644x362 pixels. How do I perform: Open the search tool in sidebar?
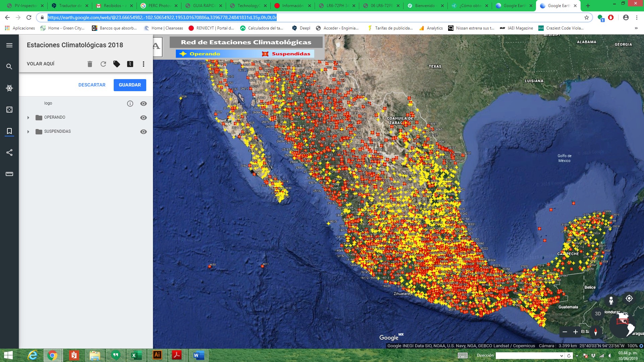(9, 67)
